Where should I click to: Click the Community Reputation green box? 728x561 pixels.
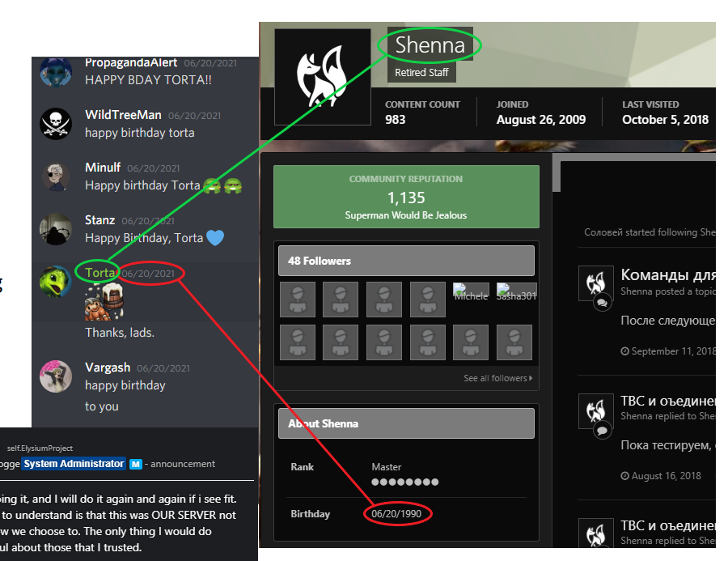[x=406, y=197]
